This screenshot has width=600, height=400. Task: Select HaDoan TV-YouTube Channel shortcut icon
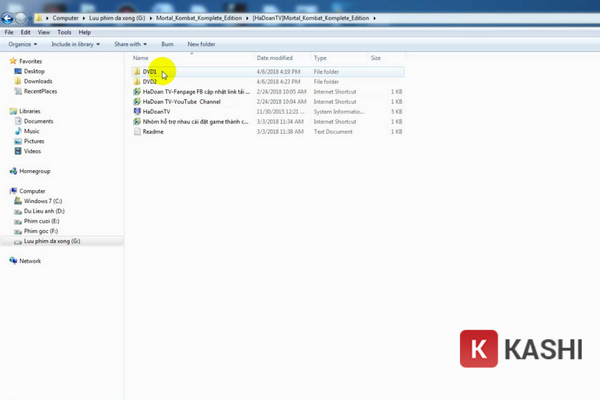point(137,101)
